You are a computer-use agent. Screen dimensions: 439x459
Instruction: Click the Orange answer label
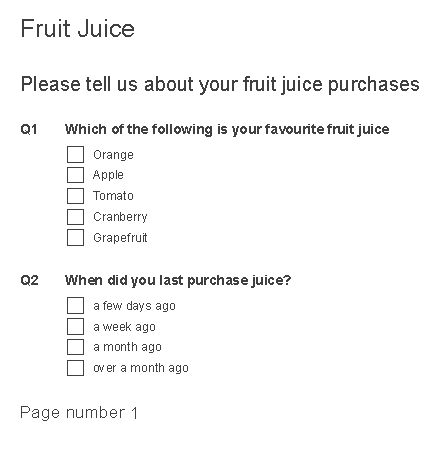pyautogui.click(x=113, y=155)
